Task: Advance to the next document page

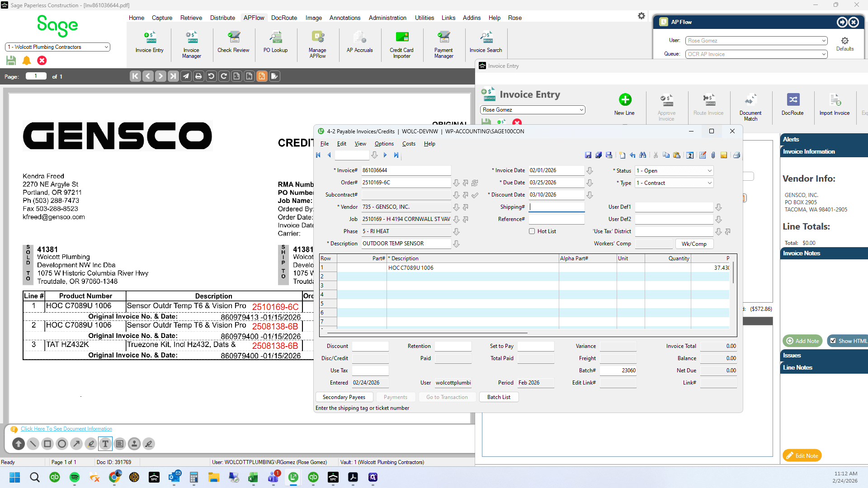Action: pyautogui.click(x=160, y=76)
